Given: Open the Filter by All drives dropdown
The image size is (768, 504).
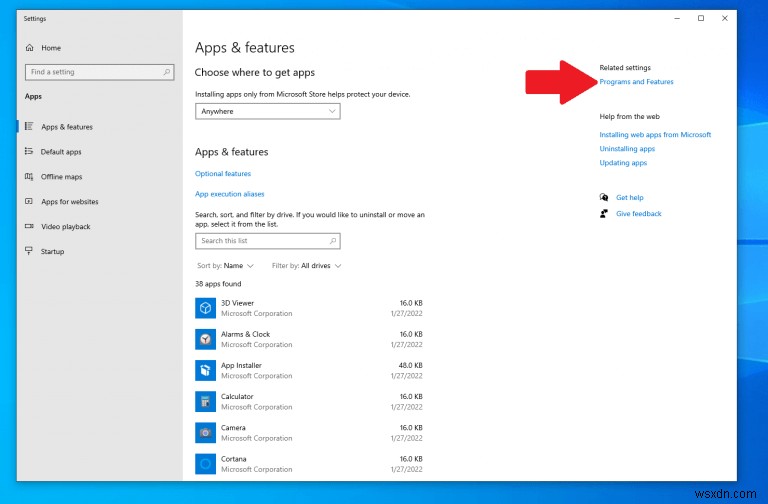Looking at the screenshot, I should tap(307, 265).
